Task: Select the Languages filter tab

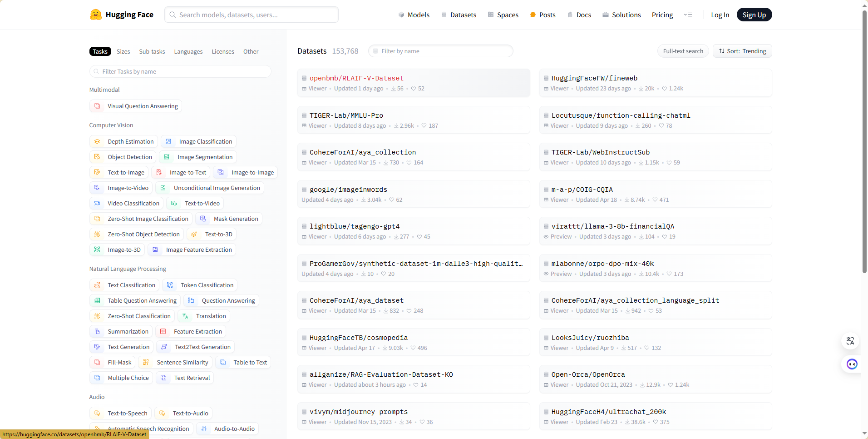Action: 188,52
